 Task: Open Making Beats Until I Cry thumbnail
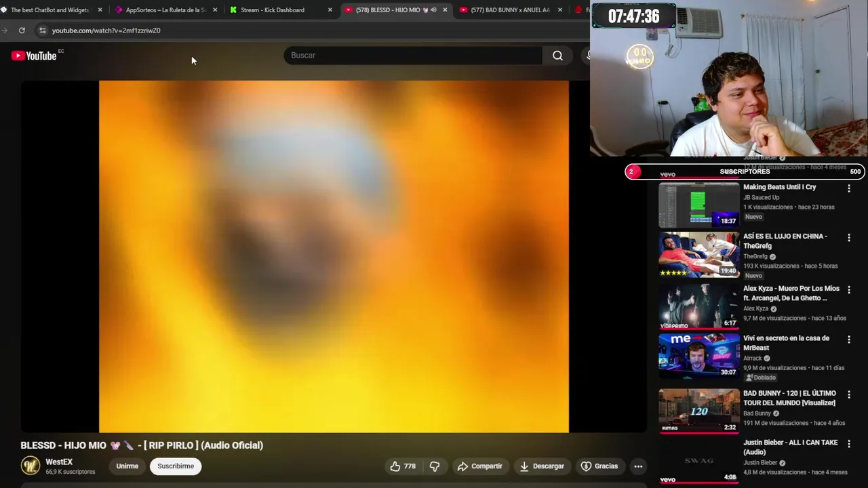(x=699, y=204)
